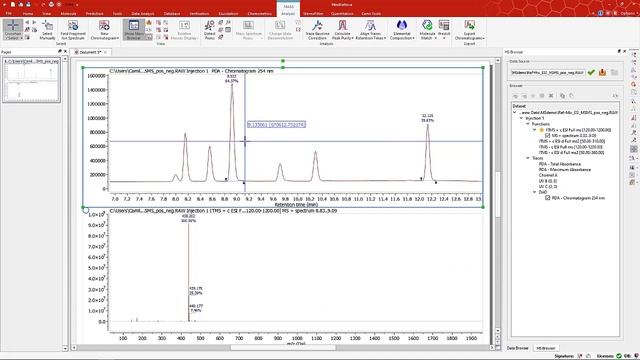Collapse the Traces node
Viewport: 640px width, 360px height.
click(528, 158)
